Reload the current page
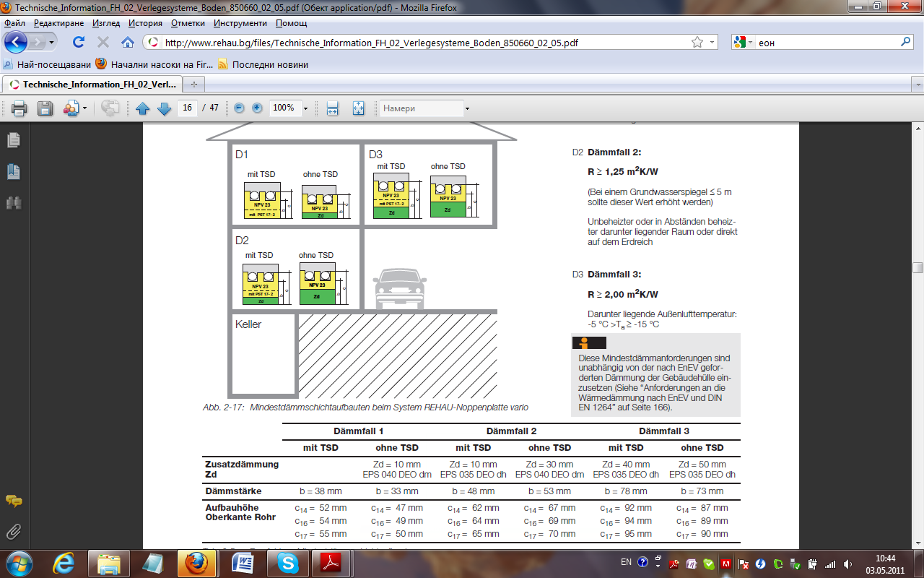The width and height of the screenshot is (924, 578). (x=79, y=42)
